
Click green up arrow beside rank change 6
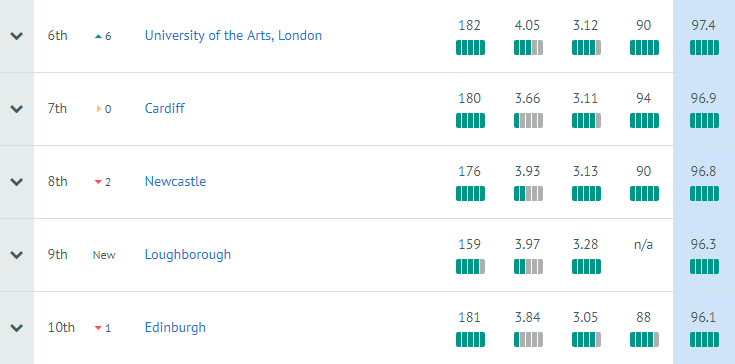point(98,36)
